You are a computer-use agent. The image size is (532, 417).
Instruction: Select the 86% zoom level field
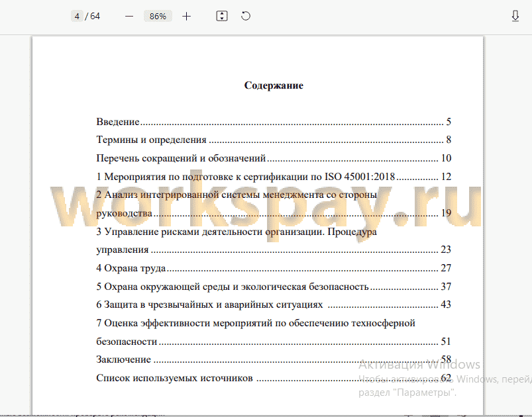(158, 17)
